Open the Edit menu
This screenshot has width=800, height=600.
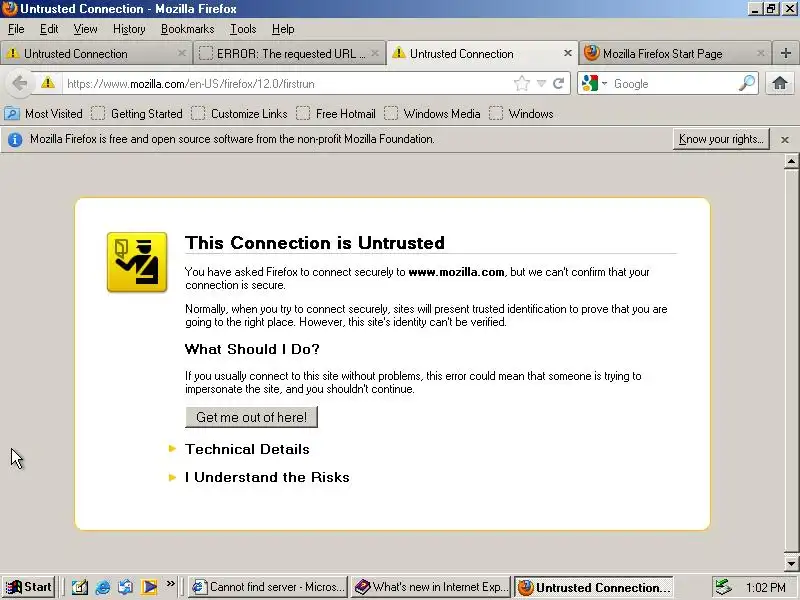pos(49,29)
